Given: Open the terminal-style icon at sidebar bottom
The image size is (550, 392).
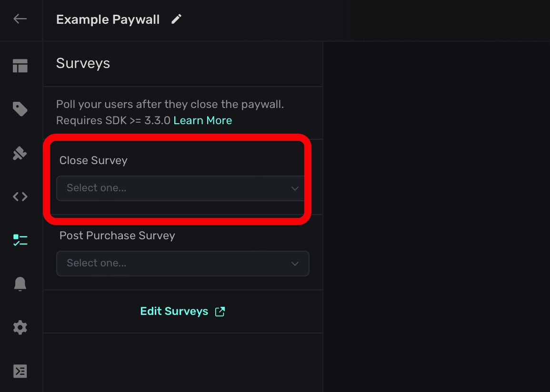Looking at the screenshot, I should (20, 371).
